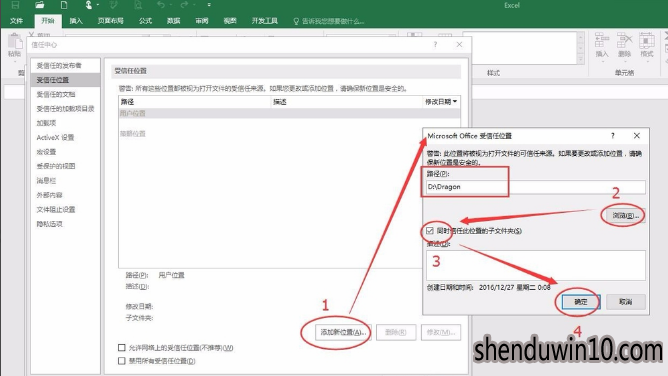The image size is (668, 376).
Task: Click the styles gallery scrollbar in ribbon
Action: (x=580, y=48)
